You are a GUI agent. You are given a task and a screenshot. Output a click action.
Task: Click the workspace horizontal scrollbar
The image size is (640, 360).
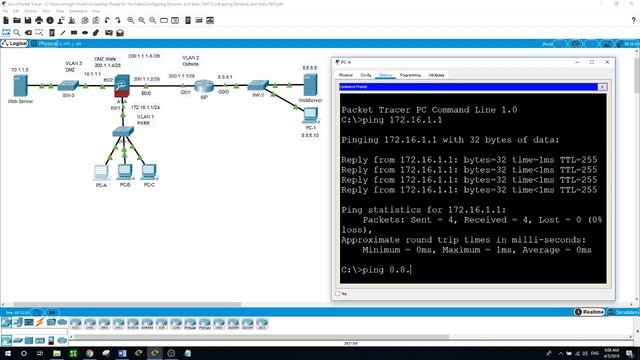click(x=127, y=304)
